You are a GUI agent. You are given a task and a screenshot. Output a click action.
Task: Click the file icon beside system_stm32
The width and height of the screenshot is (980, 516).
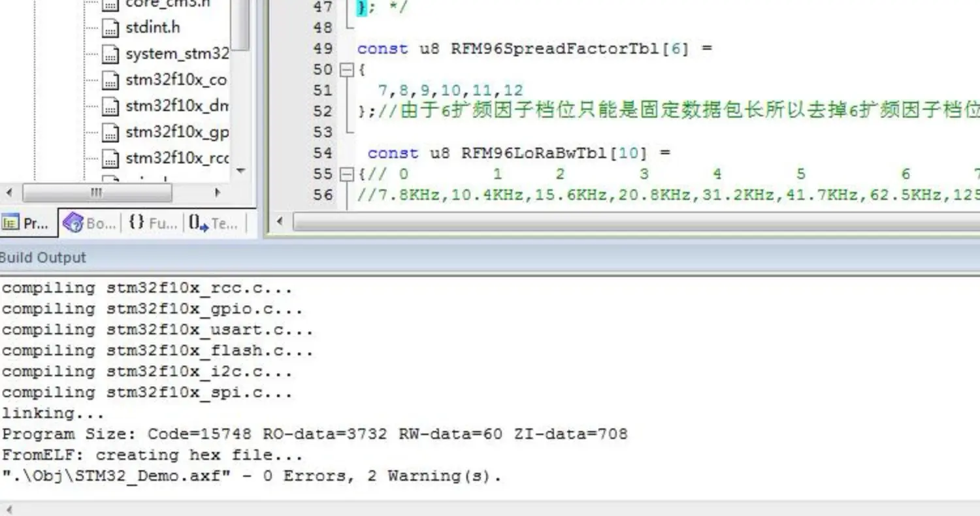tap(111, 54)
